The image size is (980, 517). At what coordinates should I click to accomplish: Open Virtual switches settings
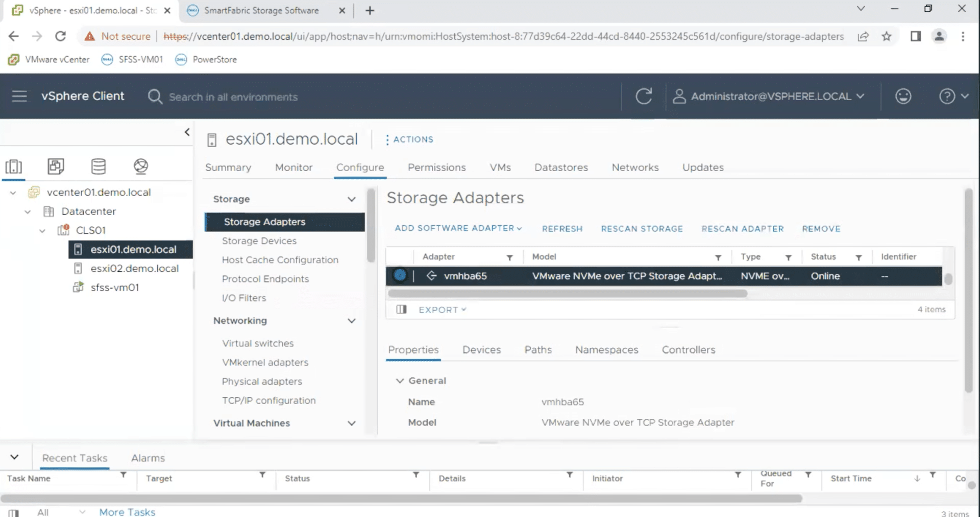(x=258, y=343)
